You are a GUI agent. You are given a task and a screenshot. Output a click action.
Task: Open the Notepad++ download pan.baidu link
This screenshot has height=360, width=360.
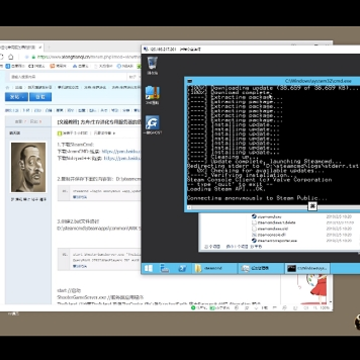122,158
